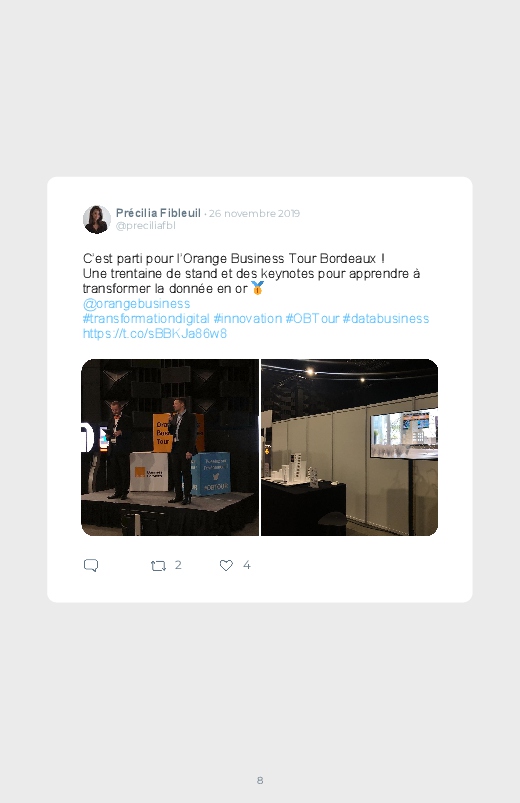This screenshot has height=803, width=520.
Task: Open the 26 novembre 2019 timestamp
Action: [x=254, y=214]
